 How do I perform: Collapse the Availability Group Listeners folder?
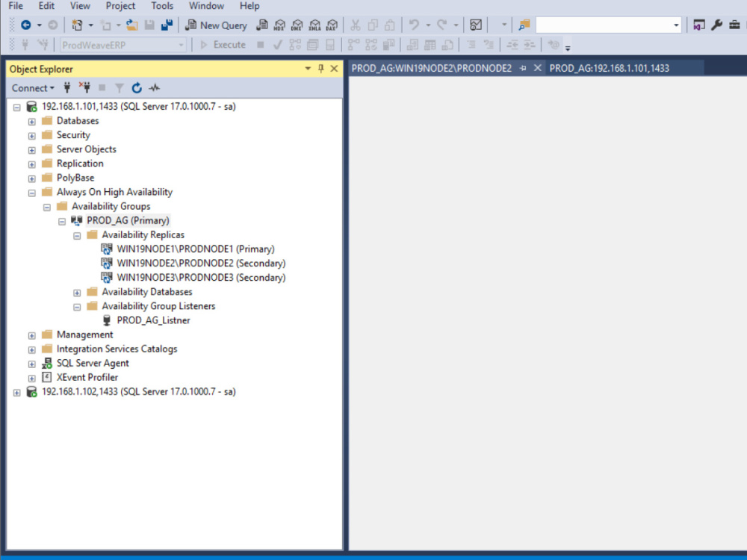point(77,307)
